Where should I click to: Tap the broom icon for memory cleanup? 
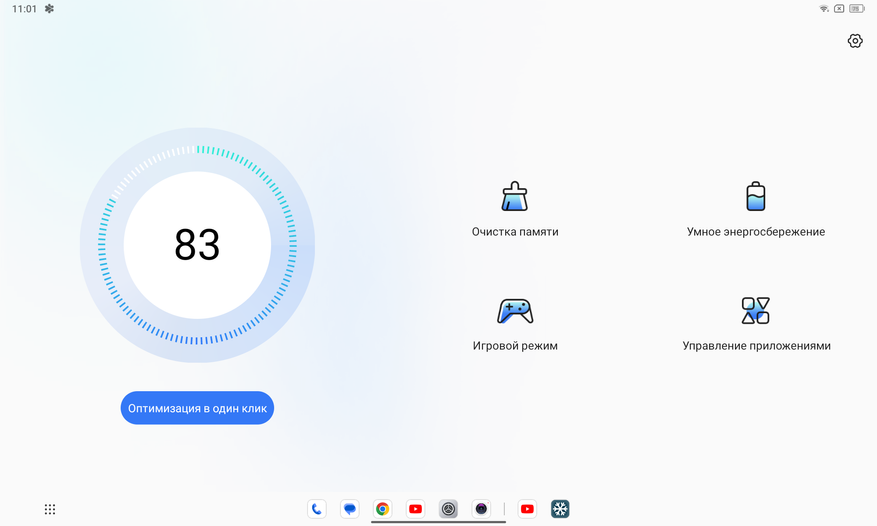[514, 197]
